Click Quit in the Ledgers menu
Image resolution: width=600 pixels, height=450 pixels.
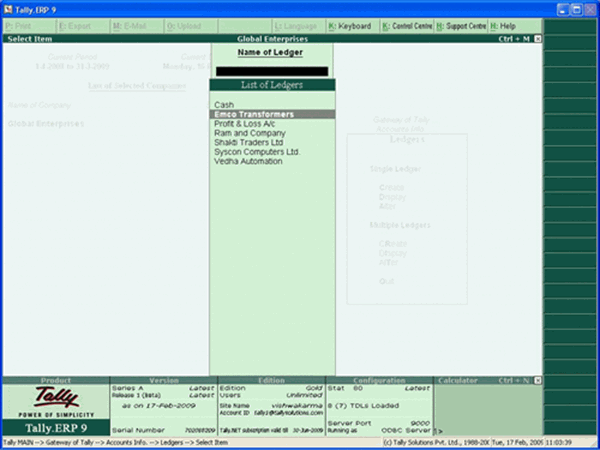point(386,281)
